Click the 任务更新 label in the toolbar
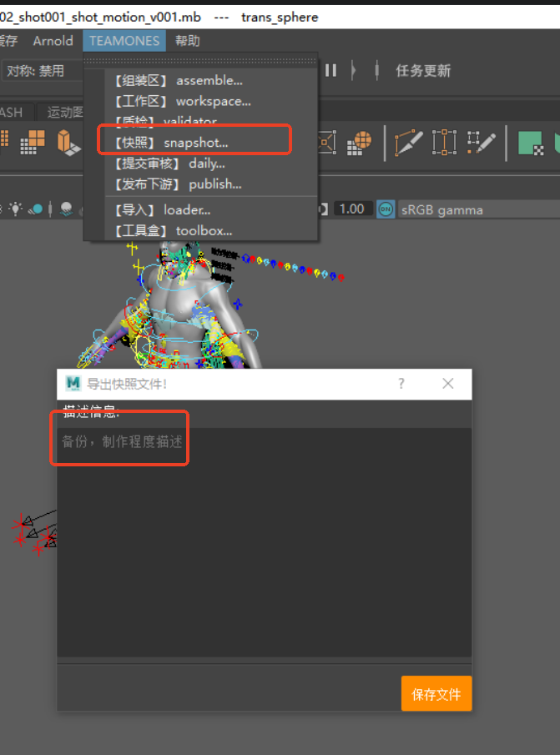This screenshot has height=755, width=560. [423, 71]
